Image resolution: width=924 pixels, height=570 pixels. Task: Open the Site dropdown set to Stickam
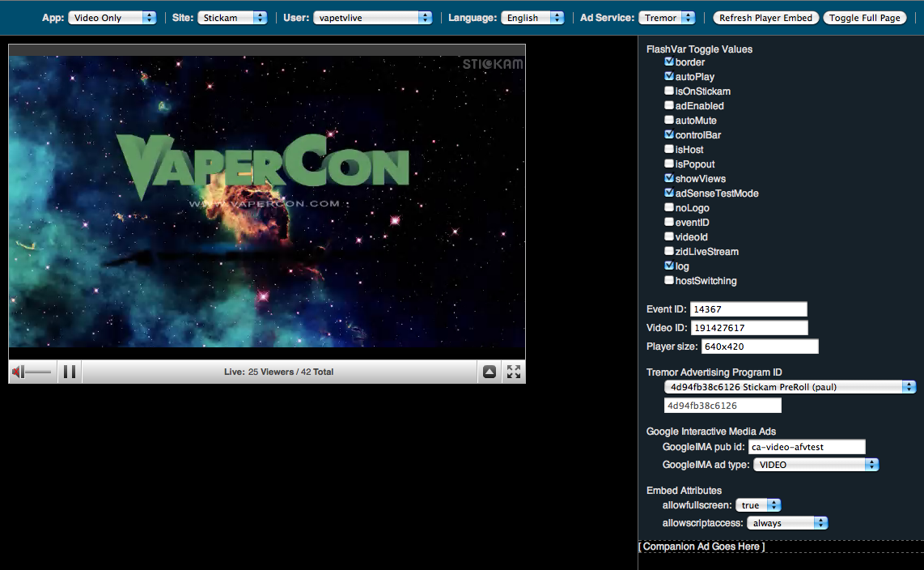pos(232,18)
